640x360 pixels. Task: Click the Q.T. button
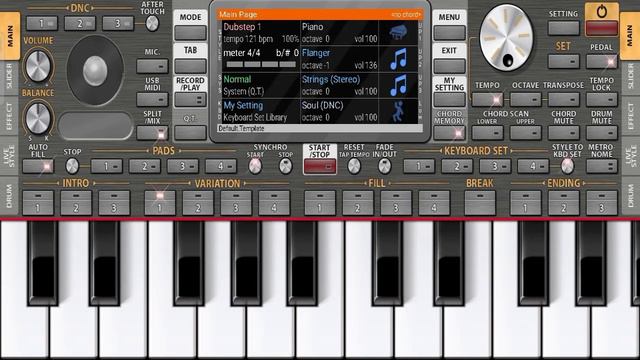(190, 133)
